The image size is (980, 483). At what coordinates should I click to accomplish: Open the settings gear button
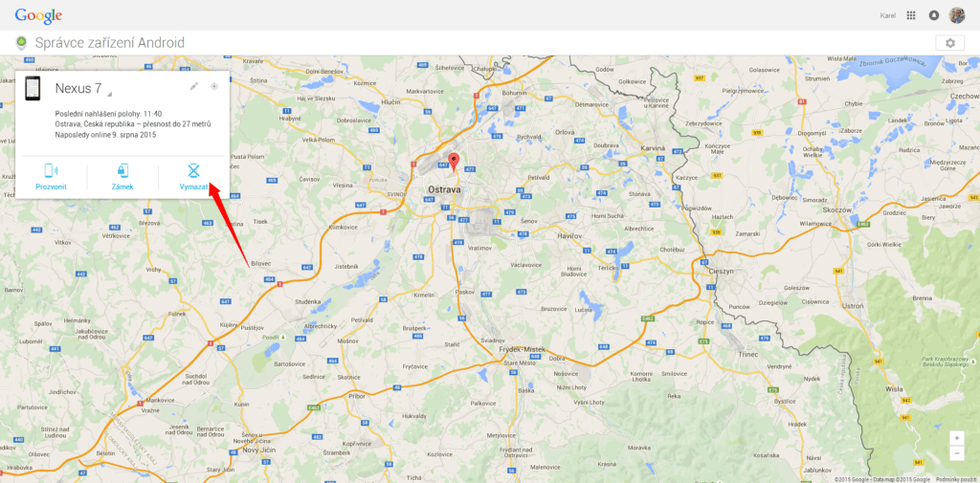pos(950,42)
